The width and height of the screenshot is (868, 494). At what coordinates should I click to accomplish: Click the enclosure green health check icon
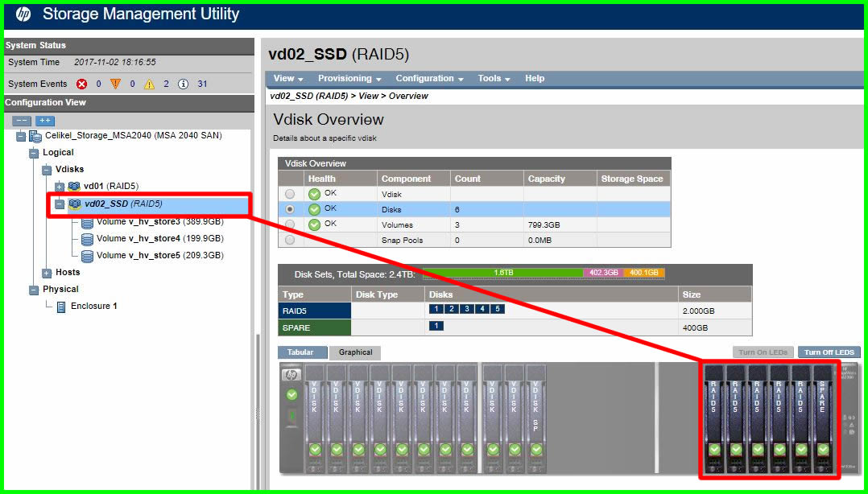pos(291,395)
